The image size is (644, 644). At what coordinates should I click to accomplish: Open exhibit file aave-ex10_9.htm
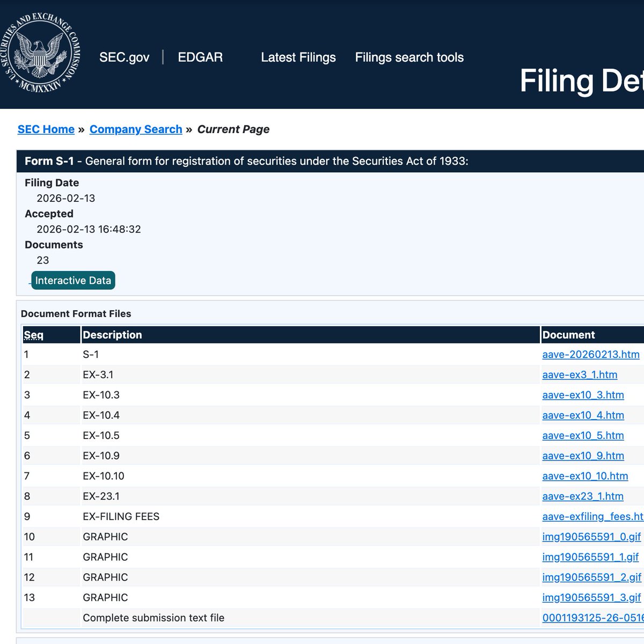[x=583, y=456]
